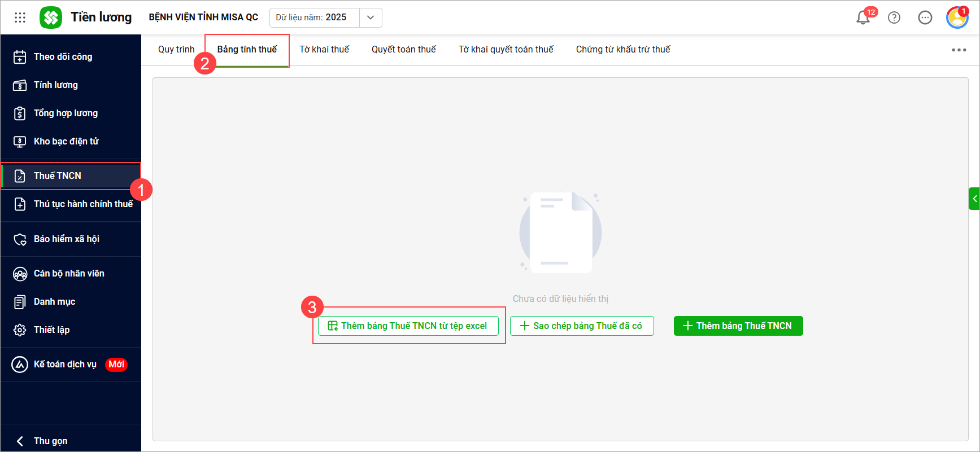Open Chứng từ khấu trừ thuế tab

pyautogui.click(x=623, y=50)
